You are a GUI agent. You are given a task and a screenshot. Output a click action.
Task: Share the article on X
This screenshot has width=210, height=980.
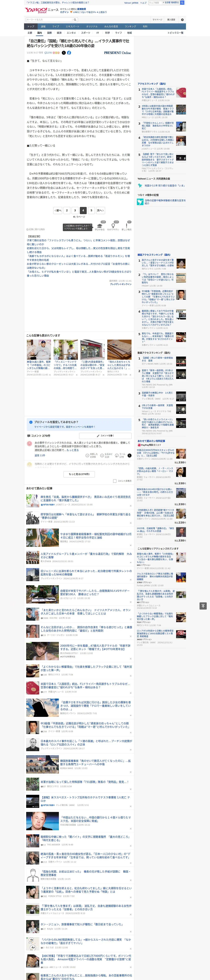(x=64, y=53)
